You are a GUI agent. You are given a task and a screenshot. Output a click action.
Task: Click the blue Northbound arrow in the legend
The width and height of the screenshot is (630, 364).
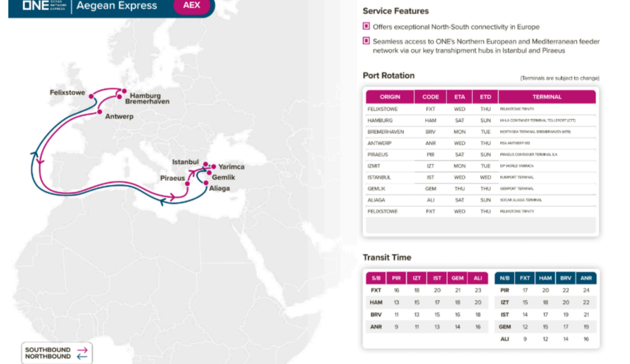point(82,356)
